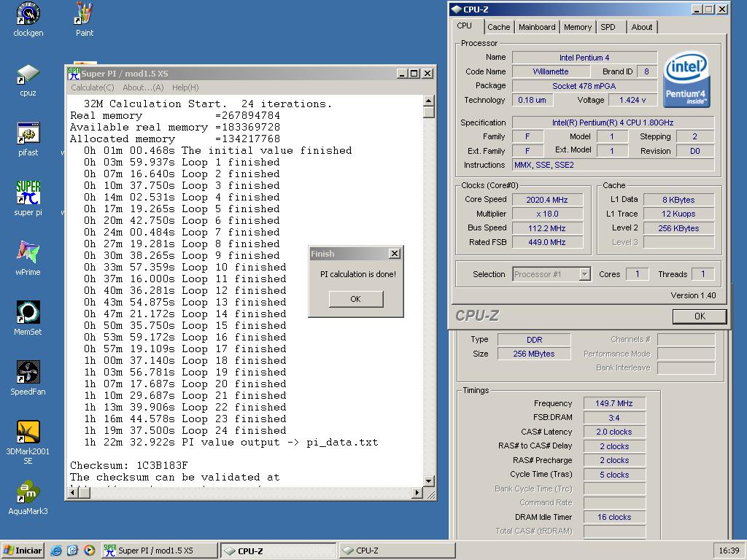The image size is (747, 560).
Task: Launch wPrime from the desktop
Action: pyautogui.click(x=28, y=258)
